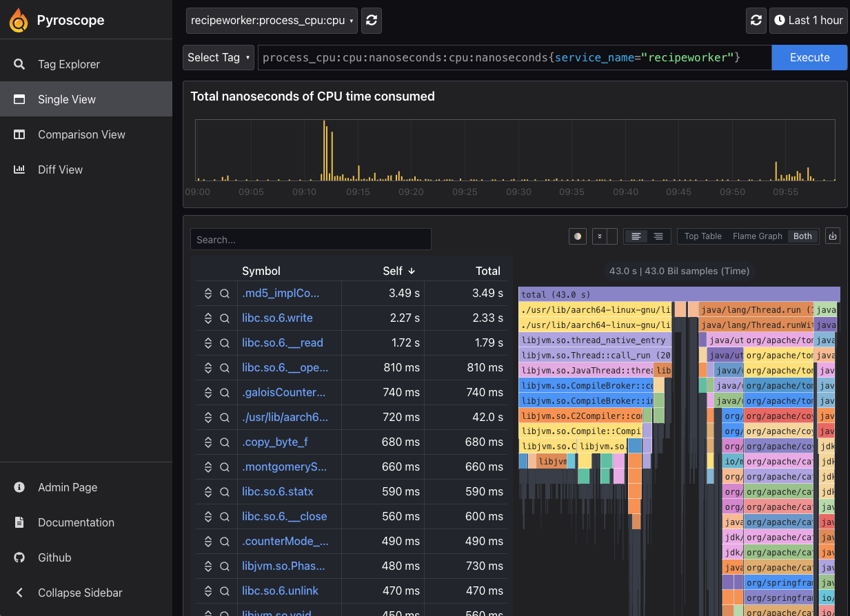Viewport: 850px width, 616px height.
Task: Refresh application names next to app selector
Action: point(372,21)
